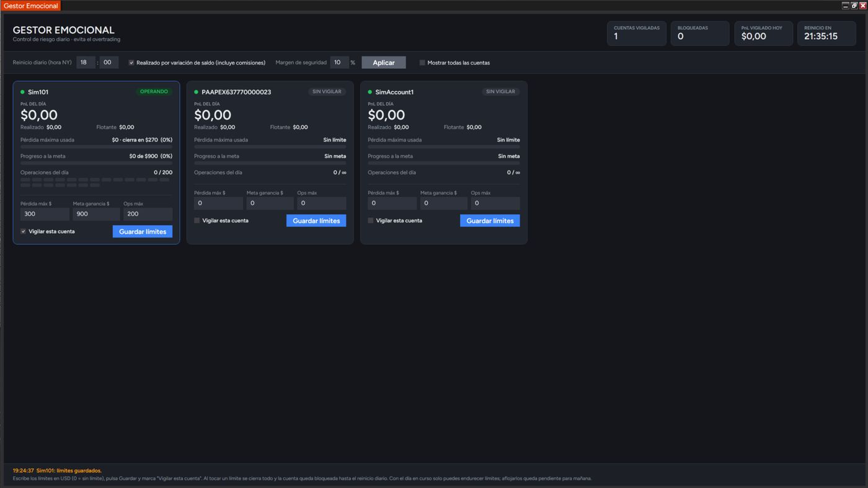
Task: Edit the Sim101 Meta ganancia $ field
Action: [96, 214]
